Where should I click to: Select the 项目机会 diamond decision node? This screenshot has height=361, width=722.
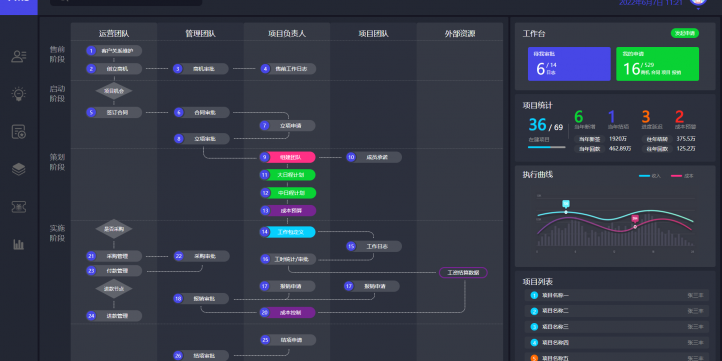(x=114, y=91)
